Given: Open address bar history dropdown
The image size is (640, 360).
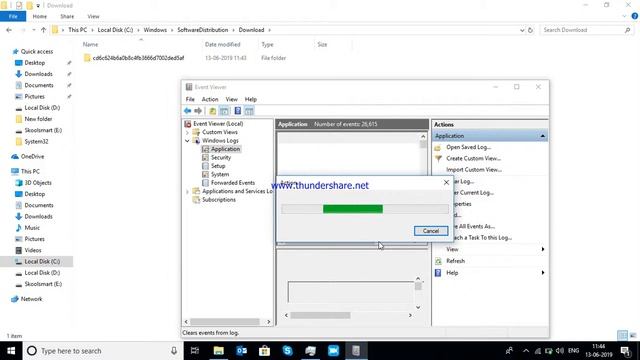Looking at the screenshot, I should click(x=522, y=30).
